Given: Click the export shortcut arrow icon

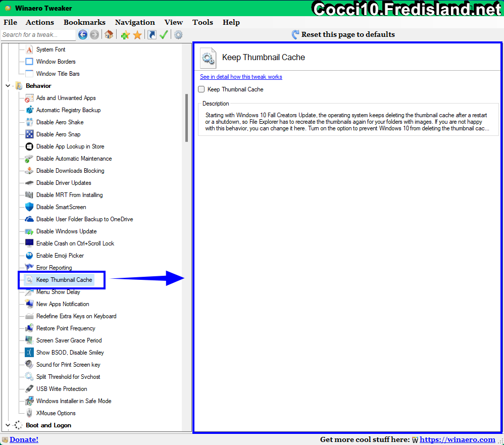Looking at the screenshot, I should point(152,35).
